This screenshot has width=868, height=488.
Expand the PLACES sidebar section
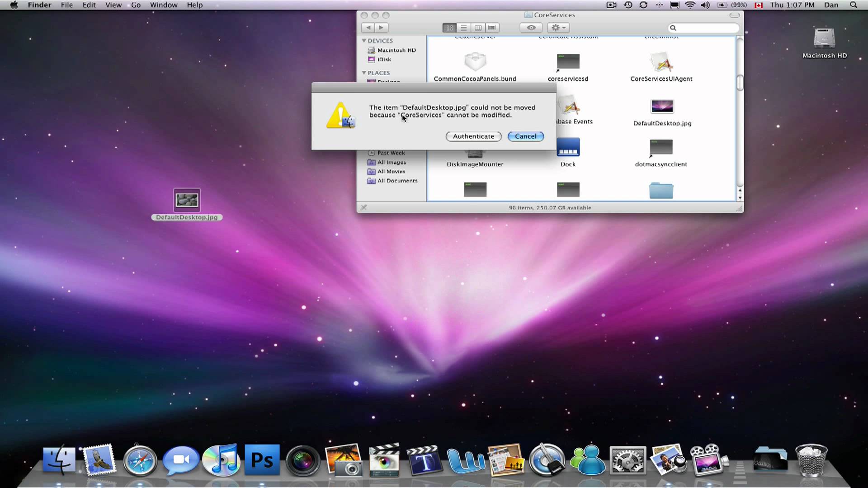[364, 73]
